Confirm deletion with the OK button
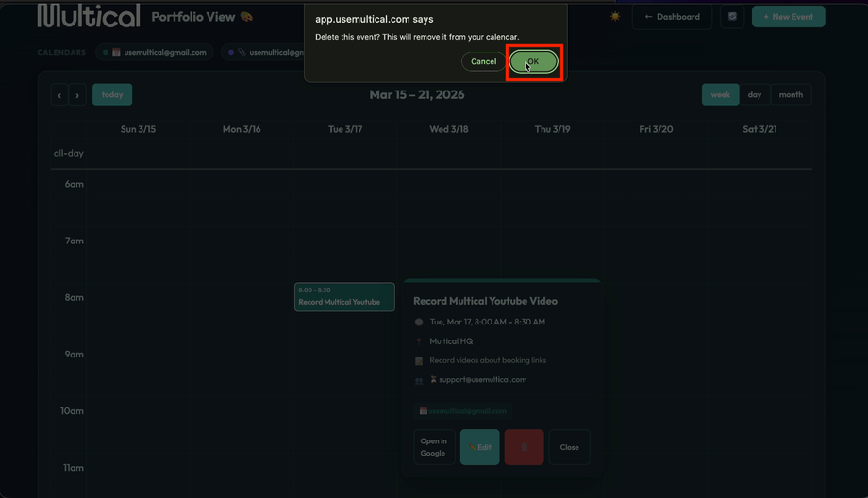868x498 pixels. click(x=533, y=61)
